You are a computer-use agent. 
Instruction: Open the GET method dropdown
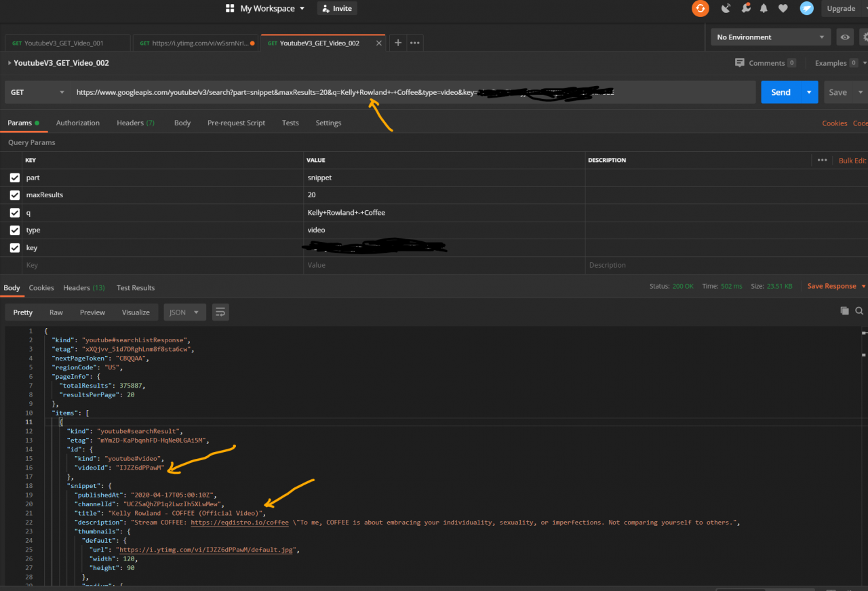pos(37,92)
